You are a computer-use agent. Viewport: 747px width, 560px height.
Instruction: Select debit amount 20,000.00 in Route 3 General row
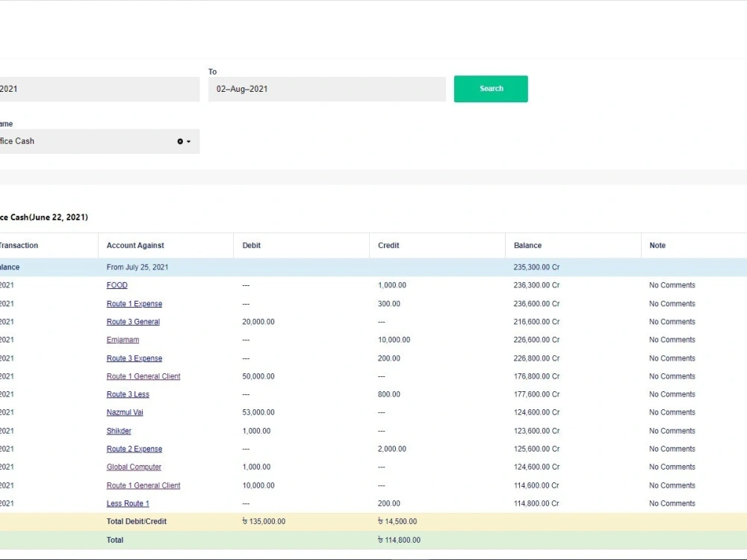(258, 322)
